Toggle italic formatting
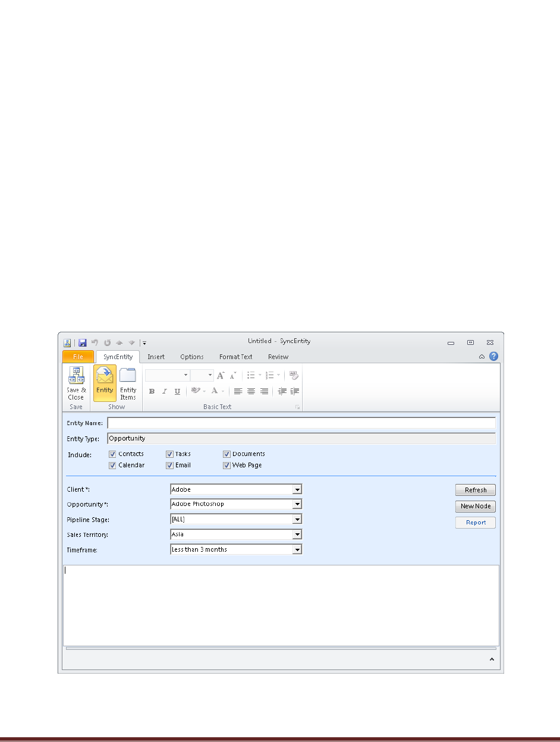Image resolution: width=560 pixels, height=742 pixels. click(x=165, y=391)
